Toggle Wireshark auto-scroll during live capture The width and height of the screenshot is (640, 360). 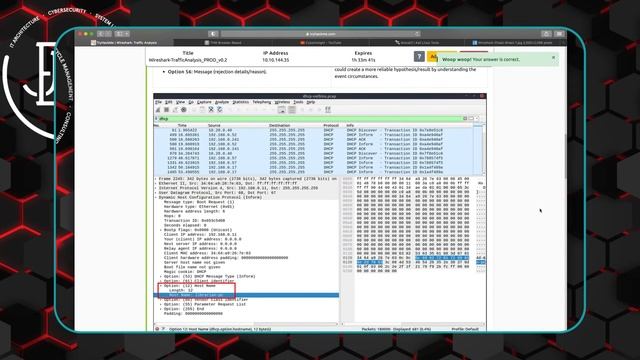(x=282, y=110)
